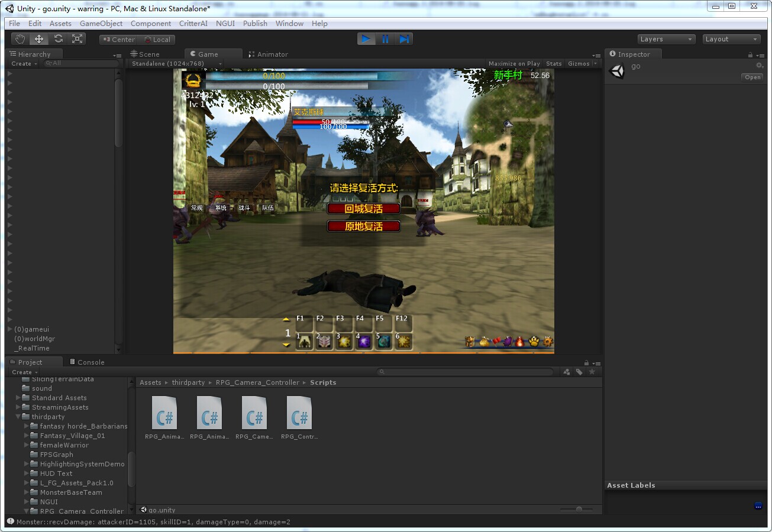
Task: Click search by label icon
Action: [x=579, y=372]
